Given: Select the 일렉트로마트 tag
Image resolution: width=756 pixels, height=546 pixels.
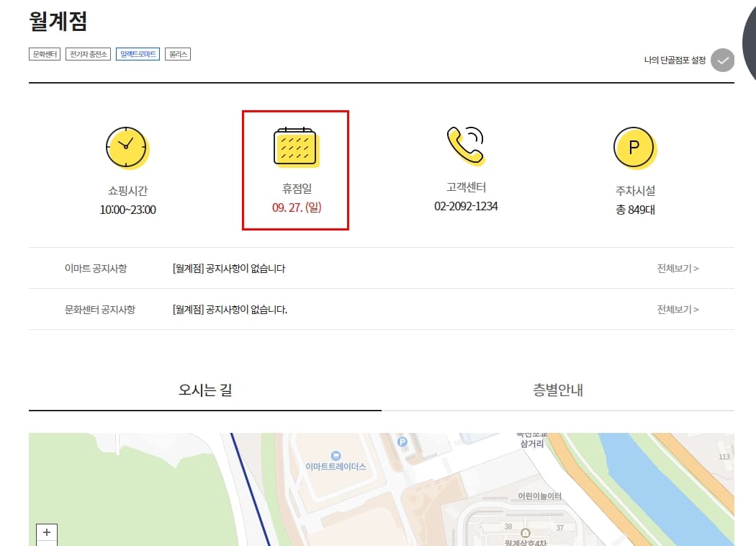Looking at the screenshot, I should (138, 54).
